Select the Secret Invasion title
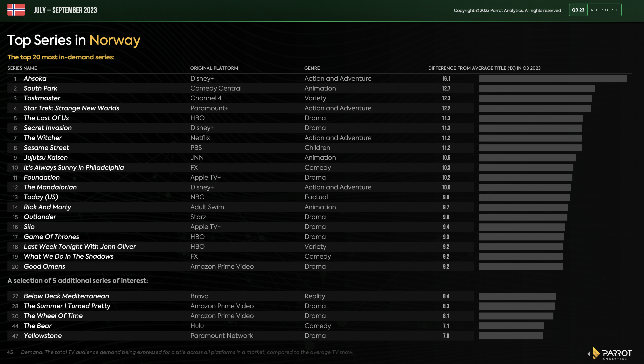This screenshot has width=644, height=364. click(47, 128)
